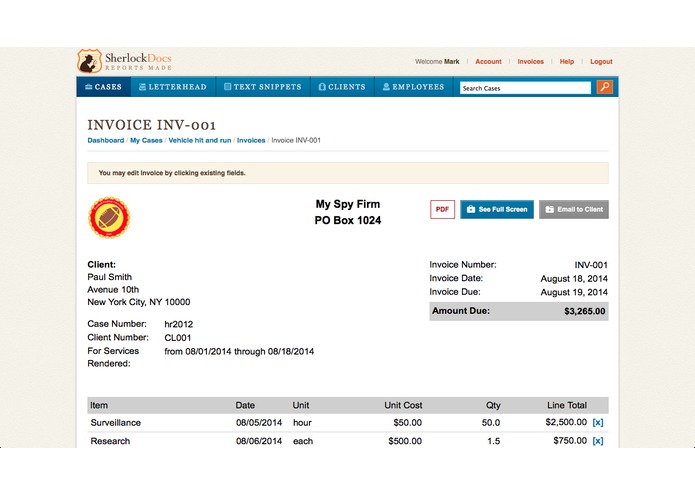Log out using the Logout link

click(601, 62)
